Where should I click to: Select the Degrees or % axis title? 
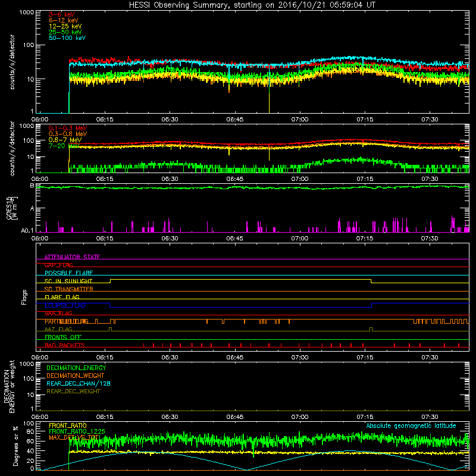click(x=15, y=446)
